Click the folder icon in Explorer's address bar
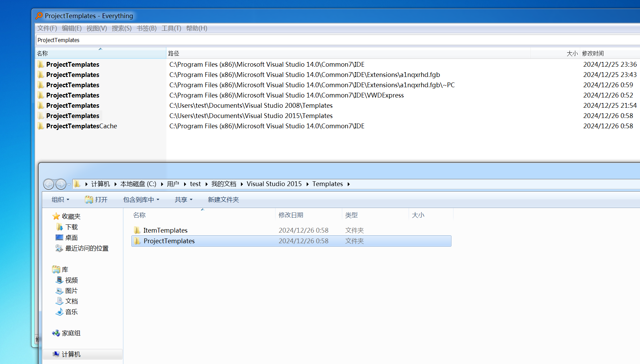This screenshot has height=364, width=640. click(77, 184)
